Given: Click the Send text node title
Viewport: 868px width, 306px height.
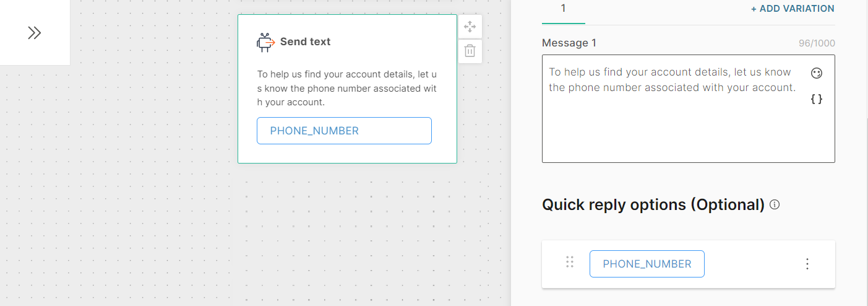Looking at the screenshot, I should click(x=305, y=42).
